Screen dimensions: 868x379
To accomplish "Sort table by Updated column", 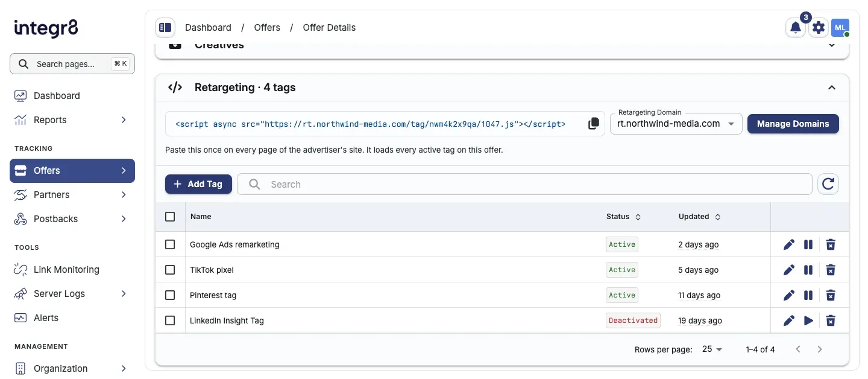I will [x=699, y=217].
